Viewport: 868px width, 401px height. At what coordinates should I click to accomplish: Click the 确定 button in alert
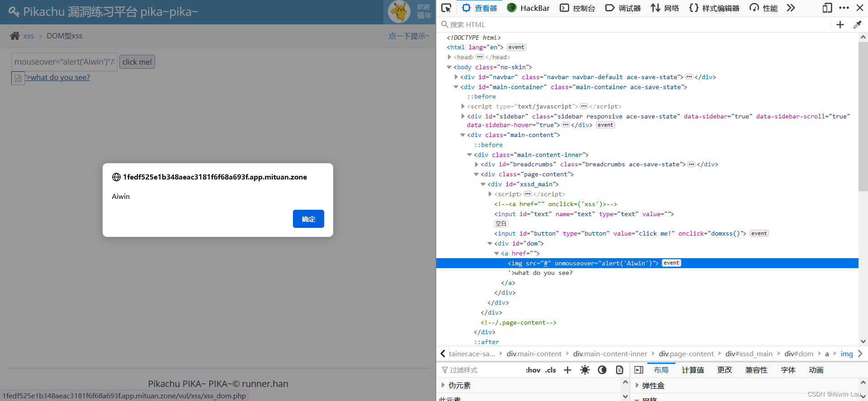[x=308, y=219]
